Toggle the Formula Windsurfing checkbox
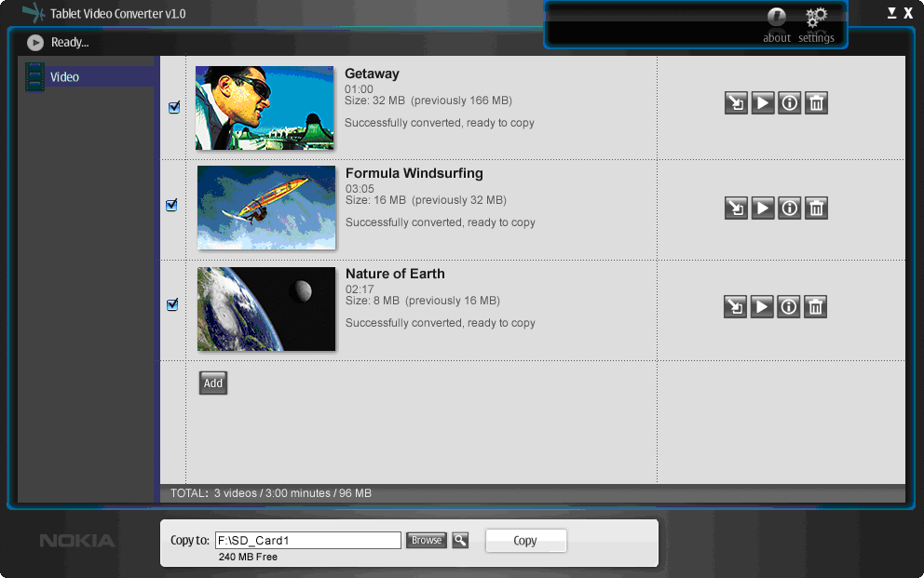Viewport: 924px width, 578px height. pyautogui.click(x=172, y=206)
